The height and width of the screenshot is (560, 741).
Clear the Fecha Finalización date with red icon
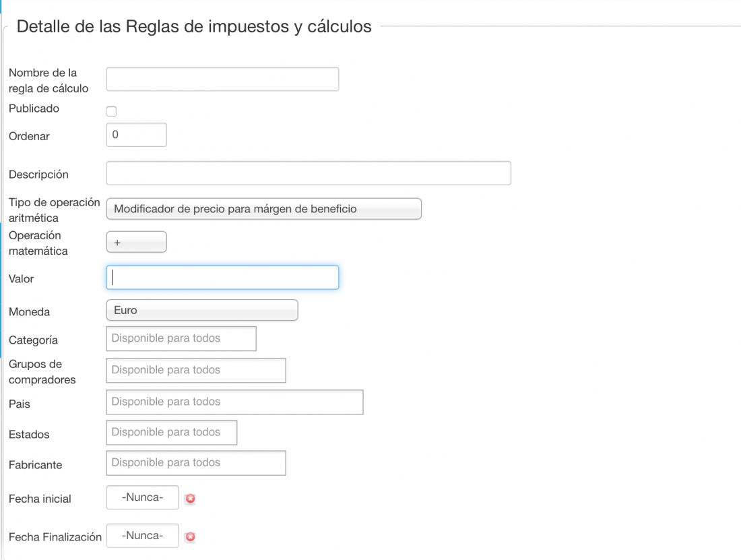click(191, 537)
